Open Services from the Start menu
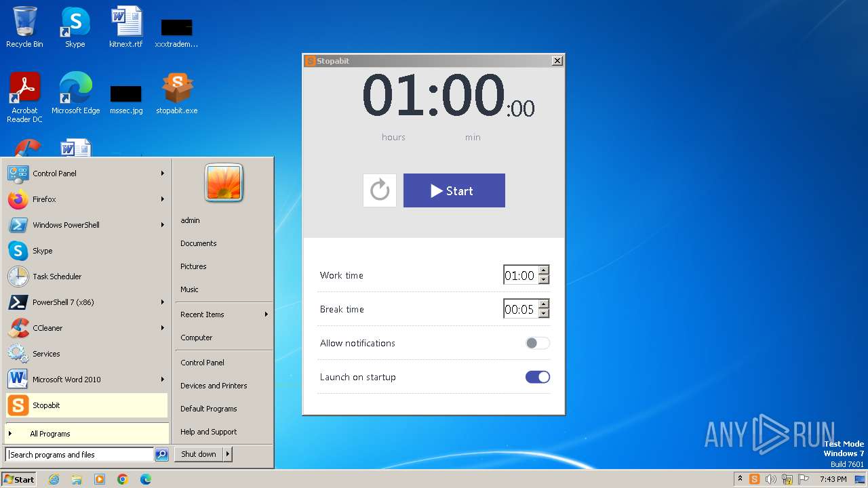Image resolution: width=868 pixels, height=488 pixels. point(87,354)
